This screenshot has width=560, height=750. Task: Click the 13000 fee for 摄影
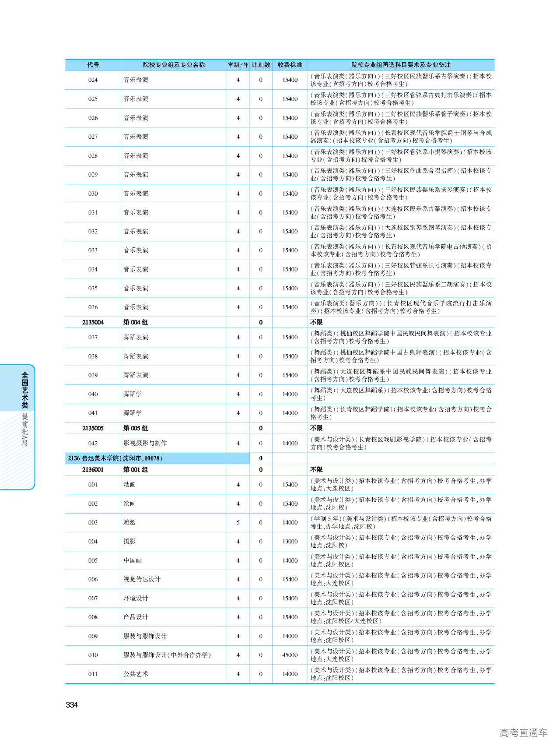click(x=290, y=542)
